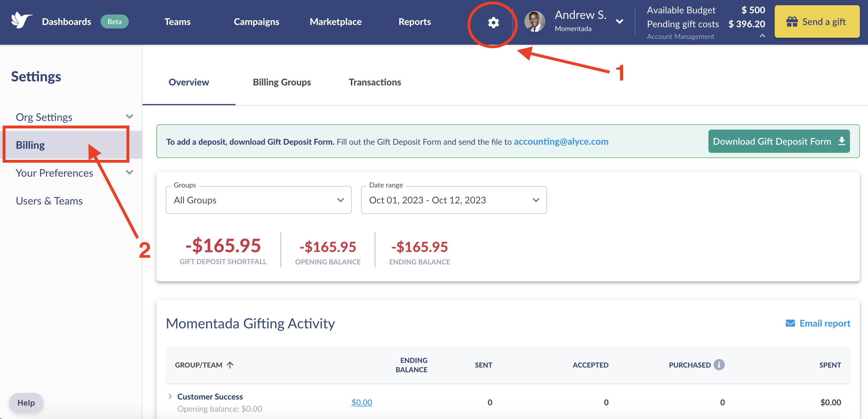The height and width of the screenshot is (419, 868).
Task: Sort by GROUP/TEAM column arrow
Action: tap(230, 365)
